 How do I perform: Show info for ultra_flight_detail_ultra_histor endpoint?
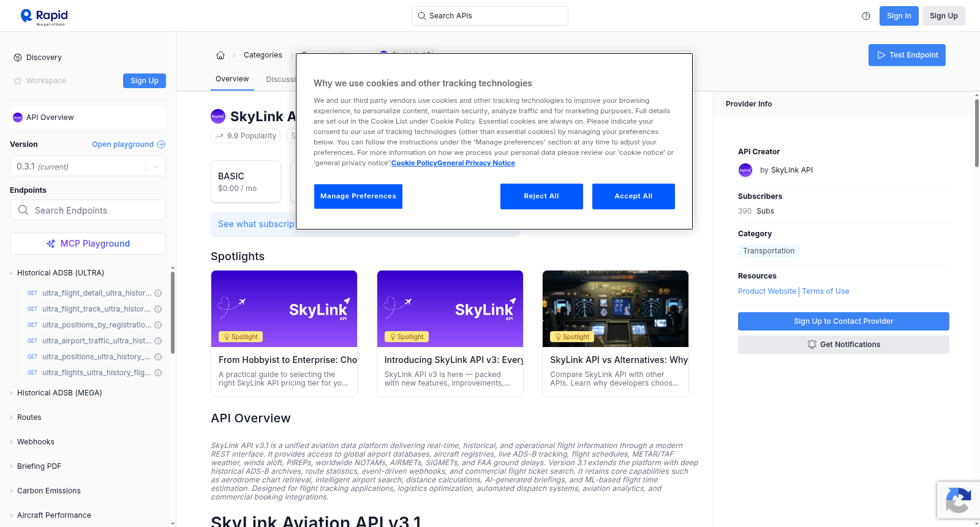coord(158,293)
